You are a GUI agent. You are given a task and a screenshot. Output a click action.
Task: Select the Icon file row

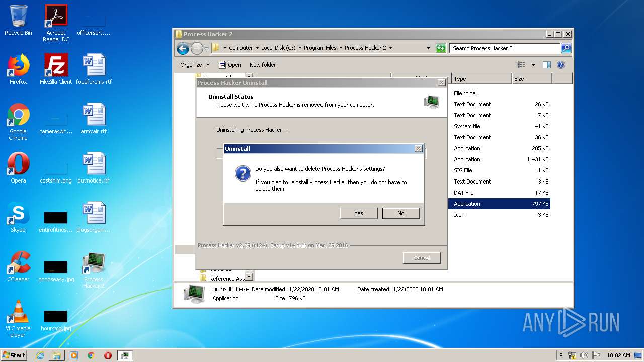tap(499, 215)
